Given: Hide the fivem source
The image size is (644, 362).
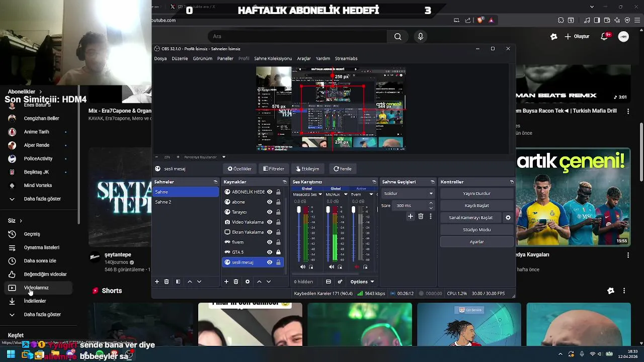Looking at the screenshot, I should click(270, 242).
